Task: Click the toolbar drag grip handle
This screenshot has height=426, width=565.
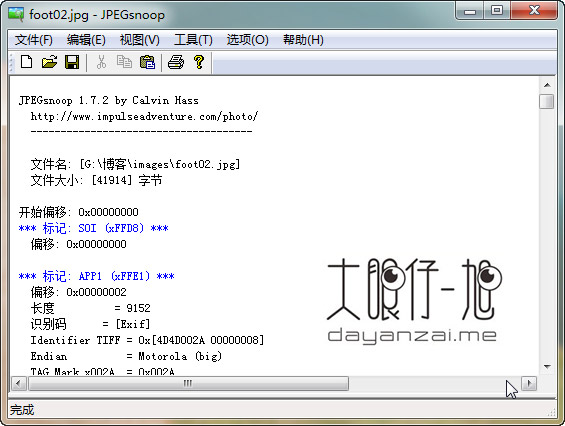Action: (12, 62)
